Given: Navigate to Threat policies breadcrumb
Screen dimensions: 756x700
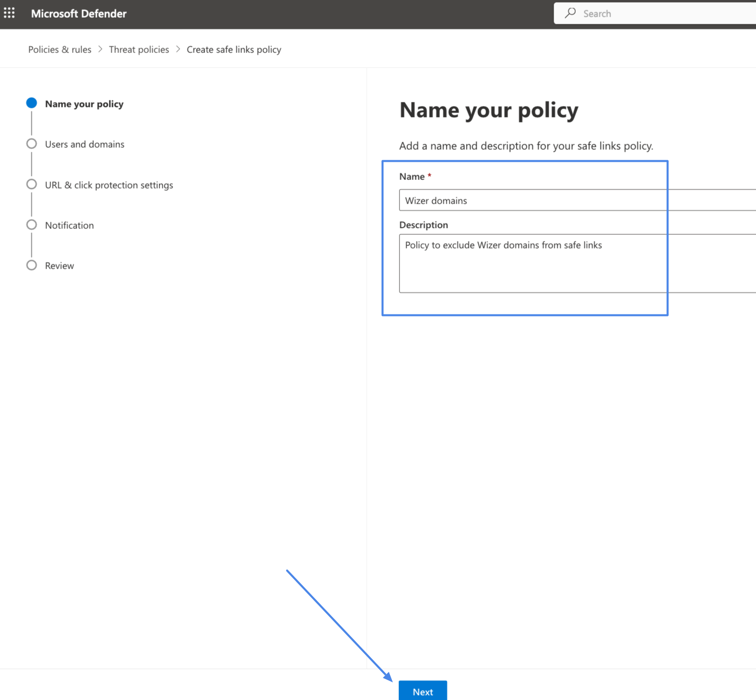Looking at the screenshot, I should [139, 49].
